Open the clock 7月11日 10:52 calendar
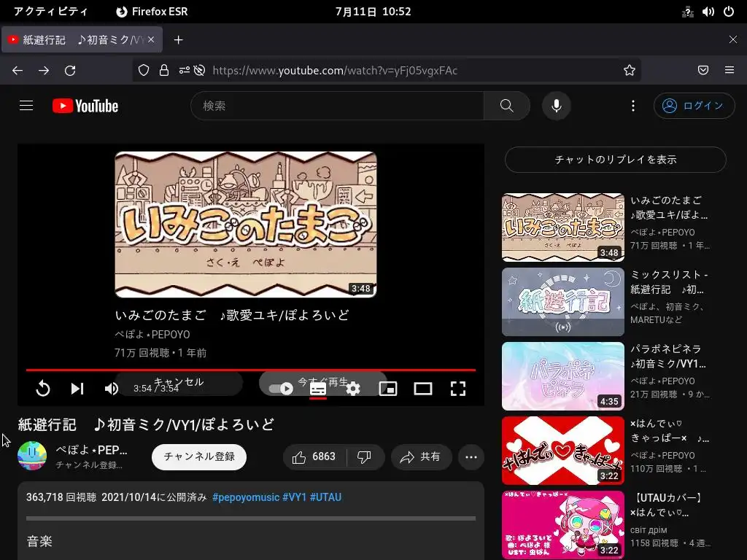The image size is (747, 560). (373, 12)
